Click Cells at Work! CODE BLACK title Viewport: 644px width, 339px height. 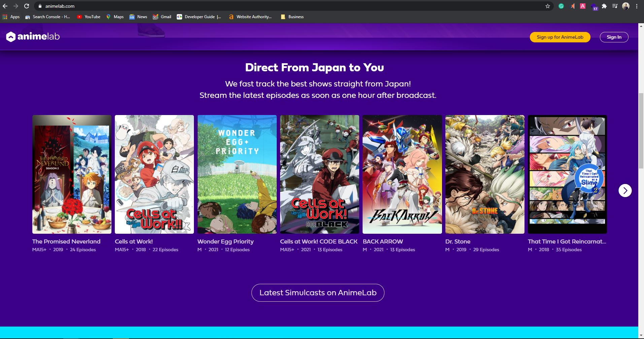click(319, 241)
